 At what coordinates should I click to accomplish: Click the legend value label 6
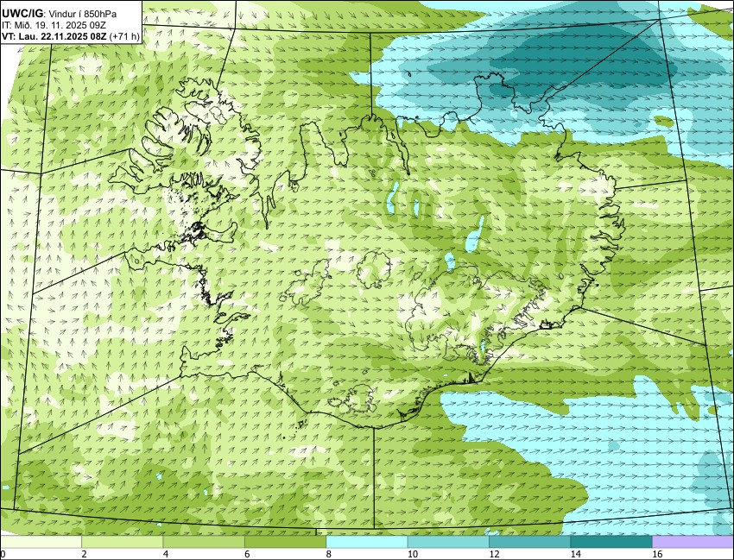point(247,554)
